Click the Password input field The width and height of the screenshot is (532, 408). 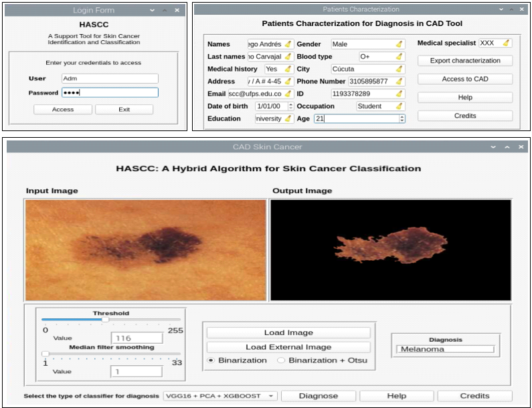[x=110, y=92]
